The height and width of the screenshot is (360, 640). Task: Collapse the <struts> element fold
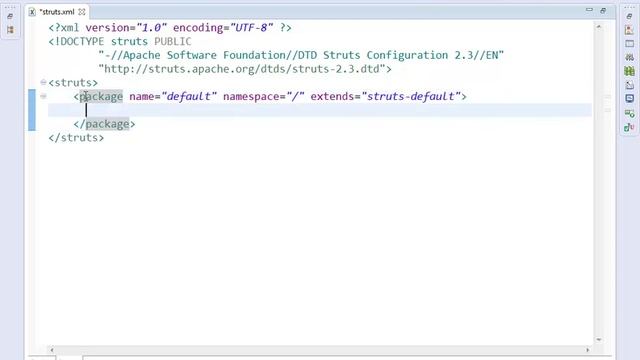(43, 82)
